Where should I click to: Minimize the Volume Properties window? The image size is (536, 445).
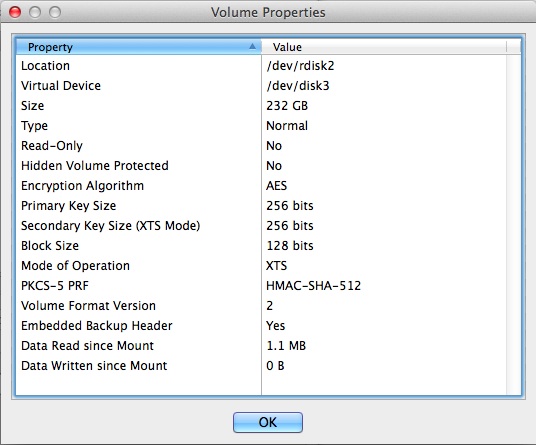pyautogui.click(x=35, y=12)
